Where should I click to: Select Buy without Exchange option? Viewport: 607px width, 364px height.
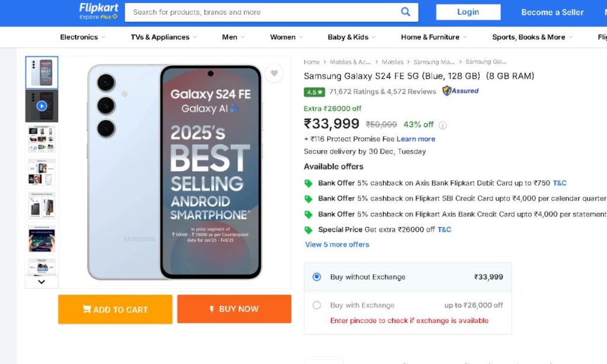317,277
